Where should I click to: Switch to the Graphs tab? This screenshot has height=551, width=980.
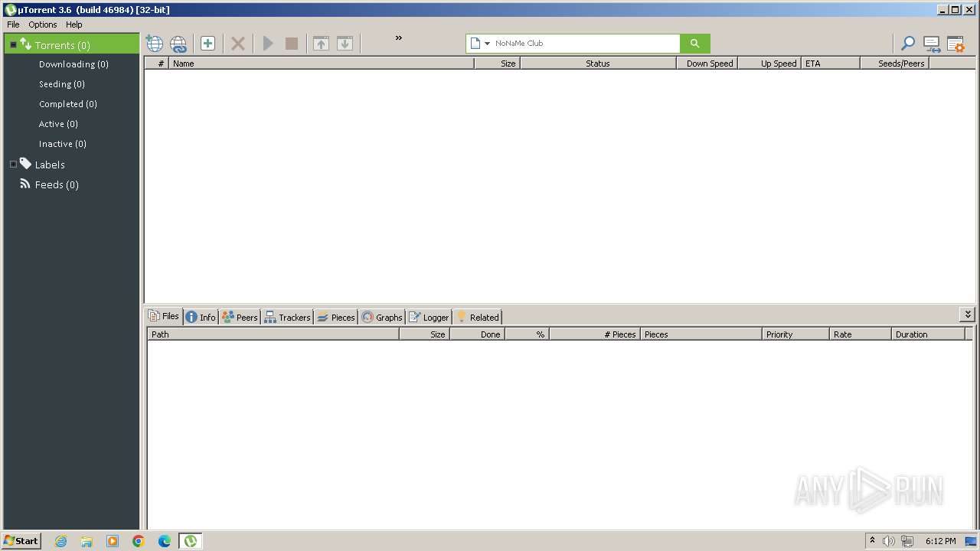click(x=382, y=317)
